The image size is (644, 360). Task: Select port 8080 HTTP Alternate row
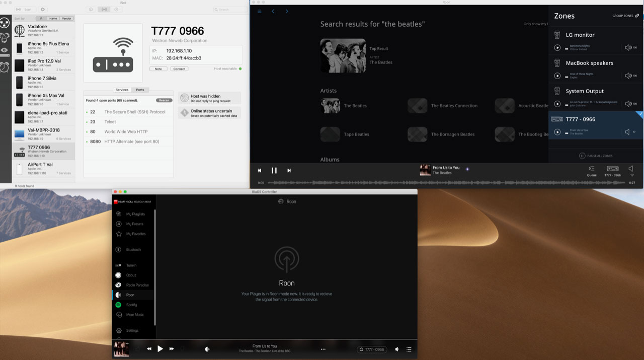pos(129,141)
